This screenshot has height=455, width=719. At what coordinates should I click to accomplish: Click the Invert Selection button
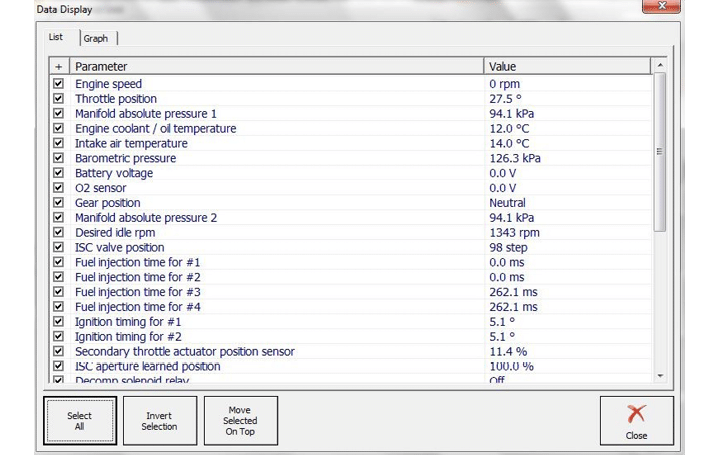pyautogui.click(x=159, y=421)
